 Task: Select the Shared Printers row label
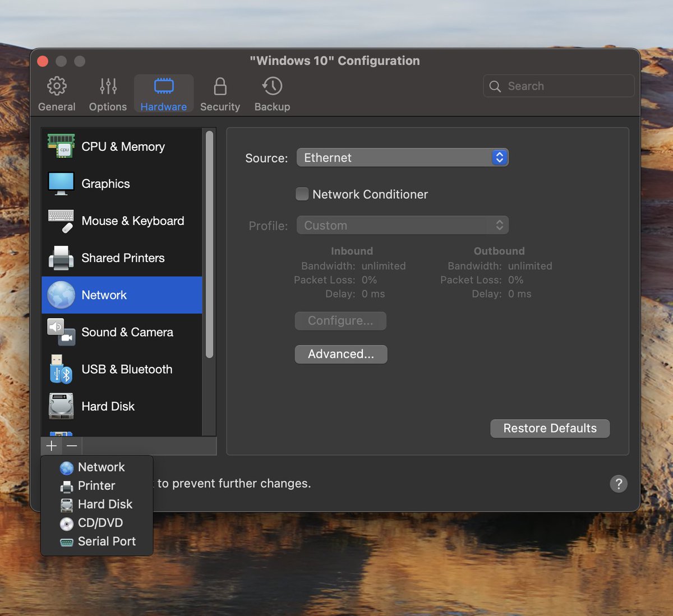tap(123, 258)
